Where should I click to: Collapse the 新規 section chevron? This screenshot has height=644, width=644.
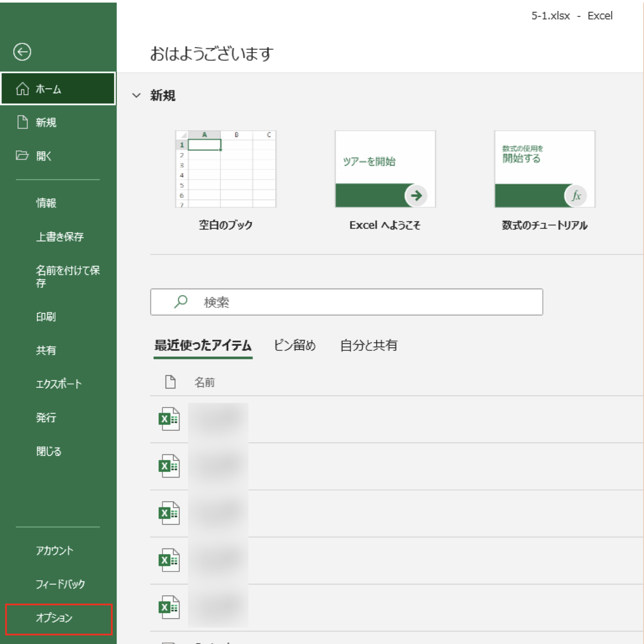pyautogui.click(x=136, y=95)
